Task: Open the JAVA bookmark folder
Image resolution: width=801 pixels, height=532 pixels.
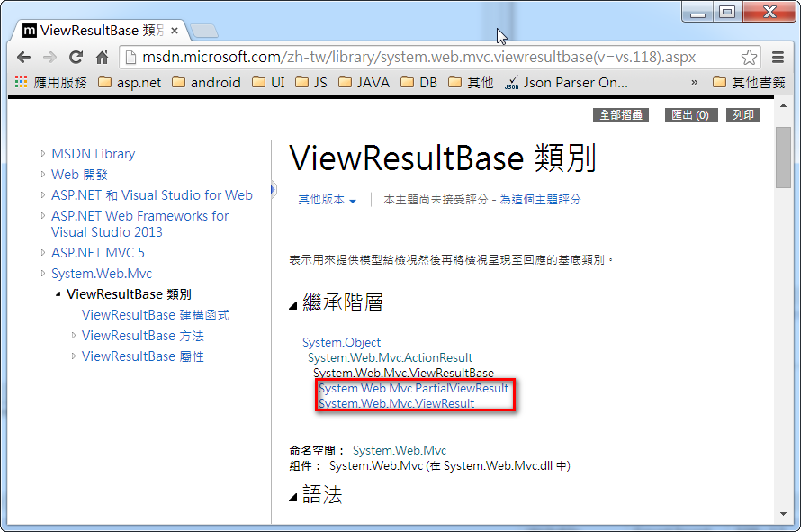Action: pyautogui.click(x=364, y=82)
